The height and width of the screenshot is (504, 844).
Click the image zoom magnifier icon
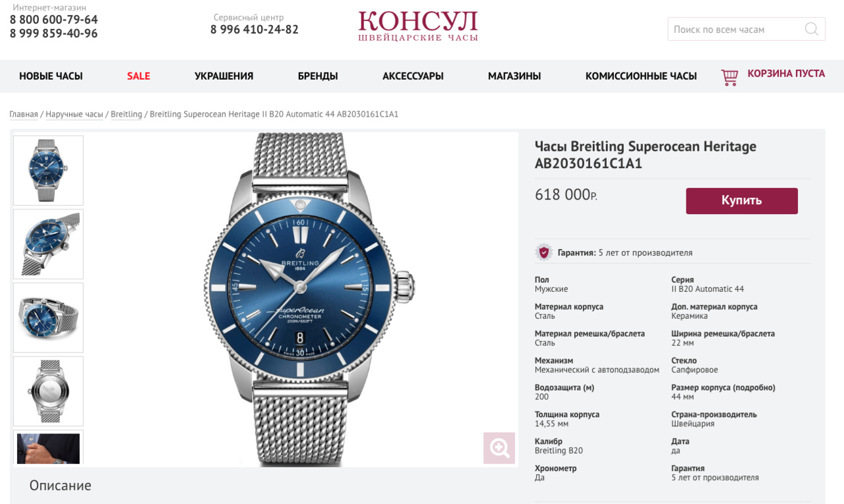(499, 448)
